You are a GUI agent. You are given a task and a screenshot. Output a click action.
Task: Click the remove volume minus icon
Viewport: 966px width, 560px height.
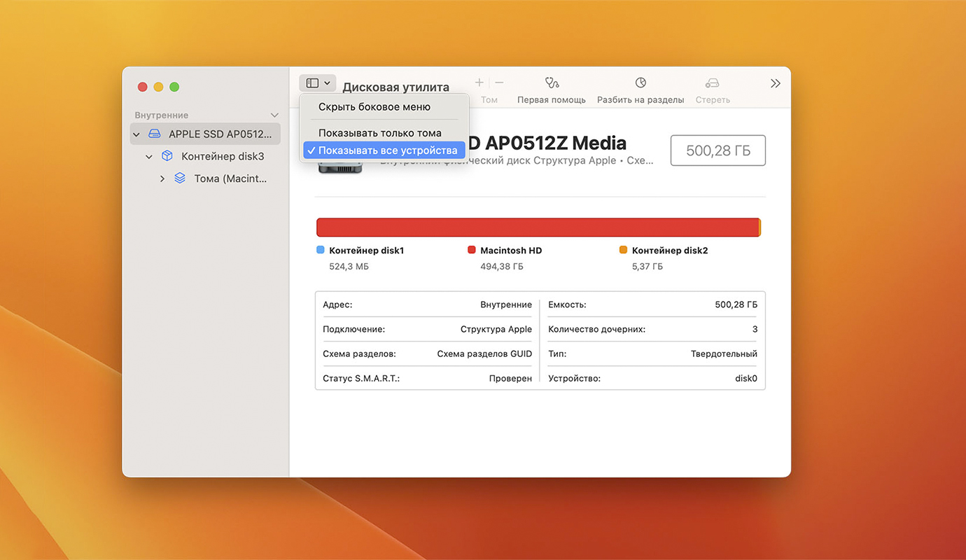(499, 83)
